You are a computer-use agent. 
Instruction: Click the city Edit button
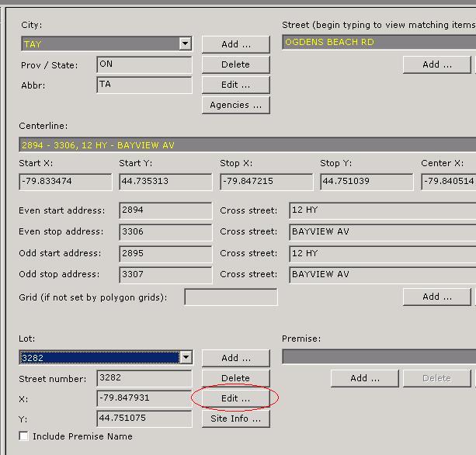click(x=235, y=85)
